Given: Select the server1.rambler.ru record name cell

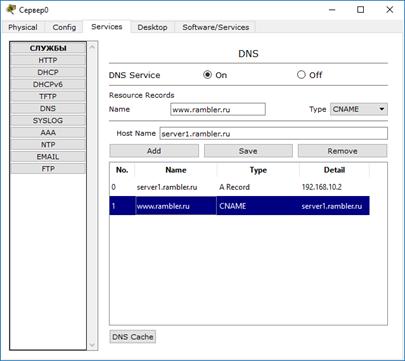Looking at the screenshot, I should 176,187.
